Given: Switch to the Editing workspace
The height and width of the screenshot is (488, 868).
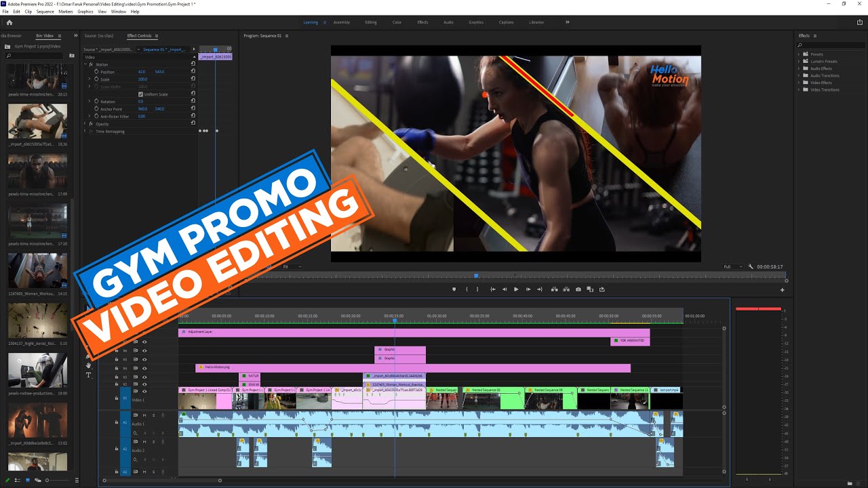Looking at the screenshot, I should [x=371, y=22].
